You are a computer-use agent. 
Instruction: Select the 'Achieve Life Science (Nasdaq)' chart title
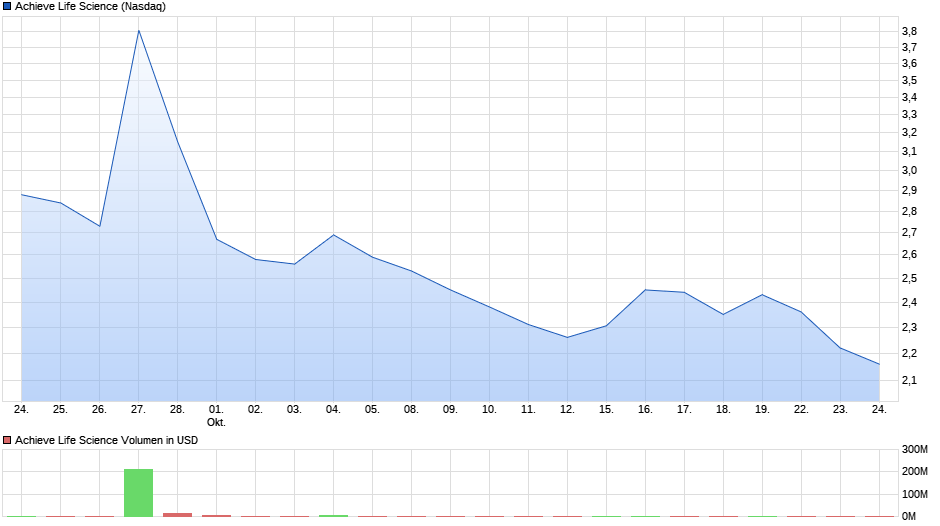90,6
